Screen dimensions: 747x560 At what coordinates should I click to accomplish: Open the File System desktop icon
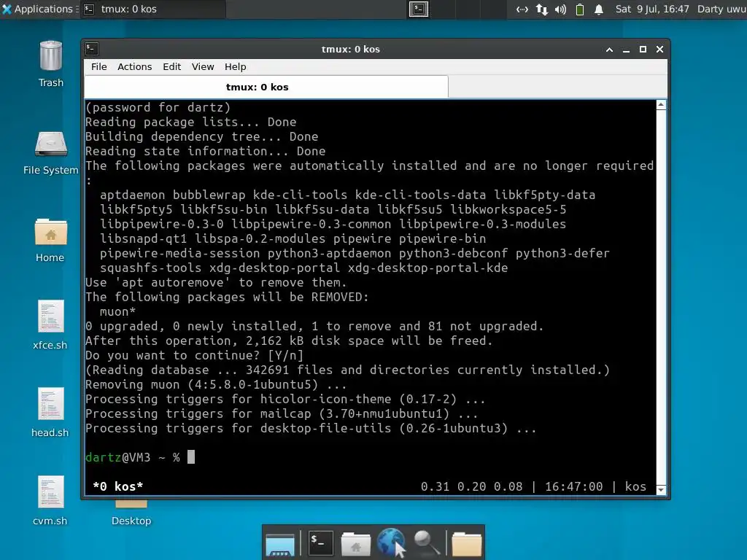(x=50, y=144)
